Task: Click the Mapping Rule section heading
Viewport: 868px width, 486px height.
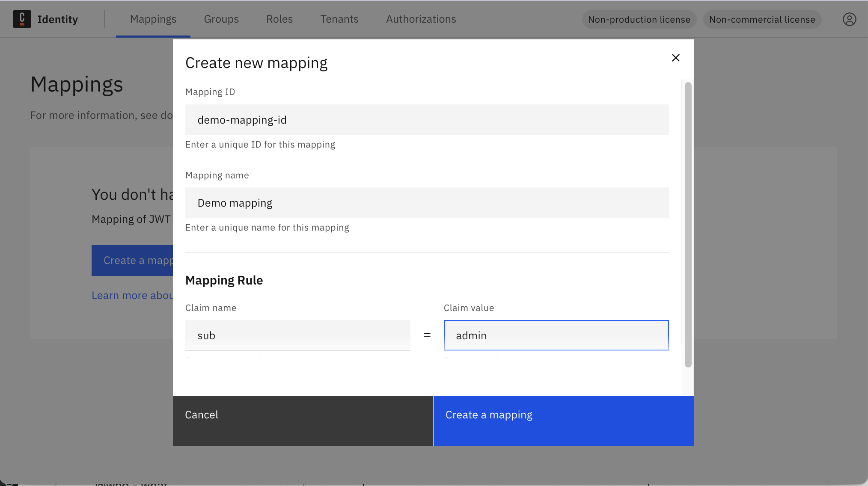Action: 224,280
